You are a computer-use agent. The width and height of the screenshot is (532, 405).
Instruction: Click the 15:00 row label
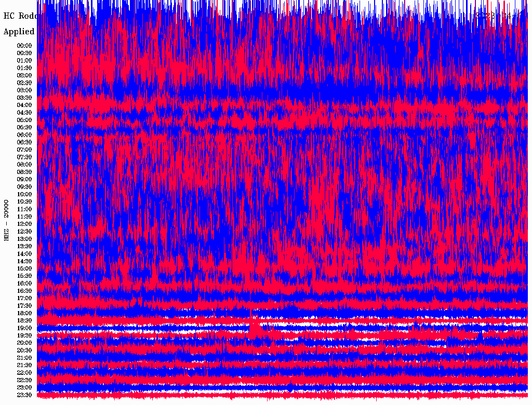24,268
